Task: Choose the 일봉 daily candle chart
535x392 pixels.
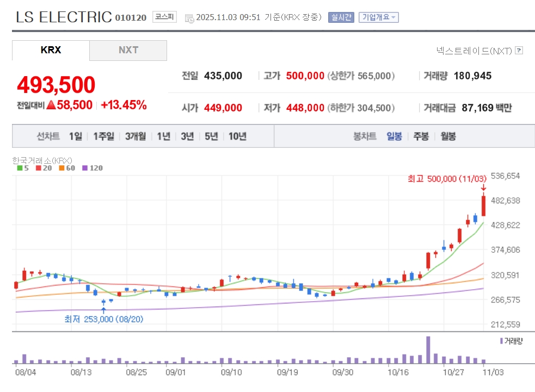Action: click(x=394, y=136)
